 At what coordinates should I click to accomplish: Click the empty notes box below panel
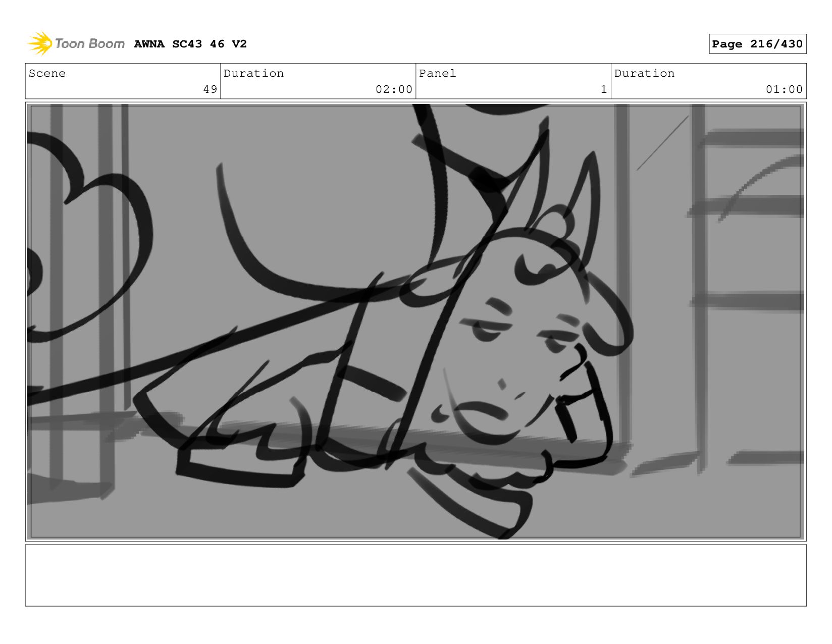pos(415,575)
